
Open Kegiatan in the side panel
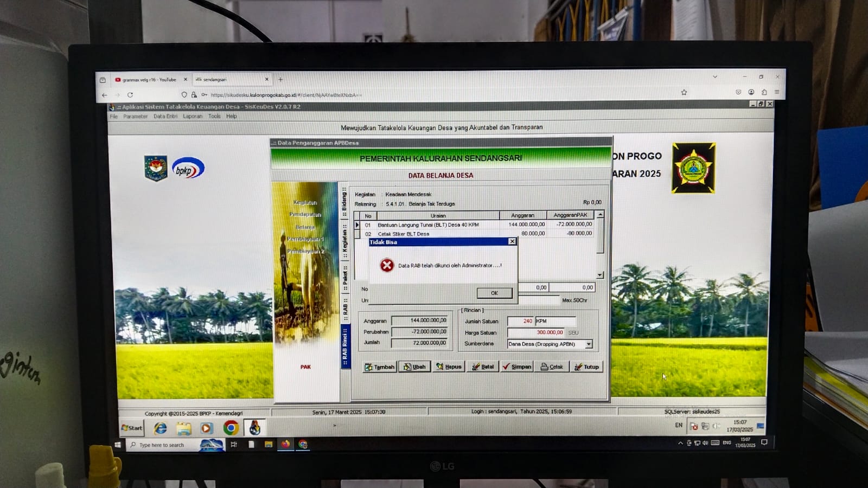click(x=305, y=203)
